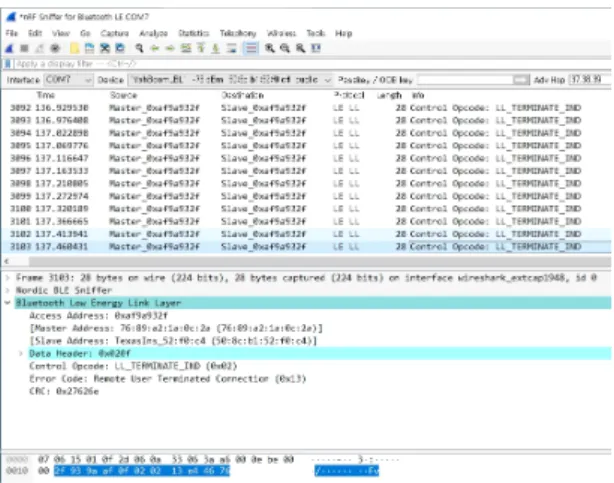Sort by the Info column header
The image size is (614, 483).
[x=418, y=95]
